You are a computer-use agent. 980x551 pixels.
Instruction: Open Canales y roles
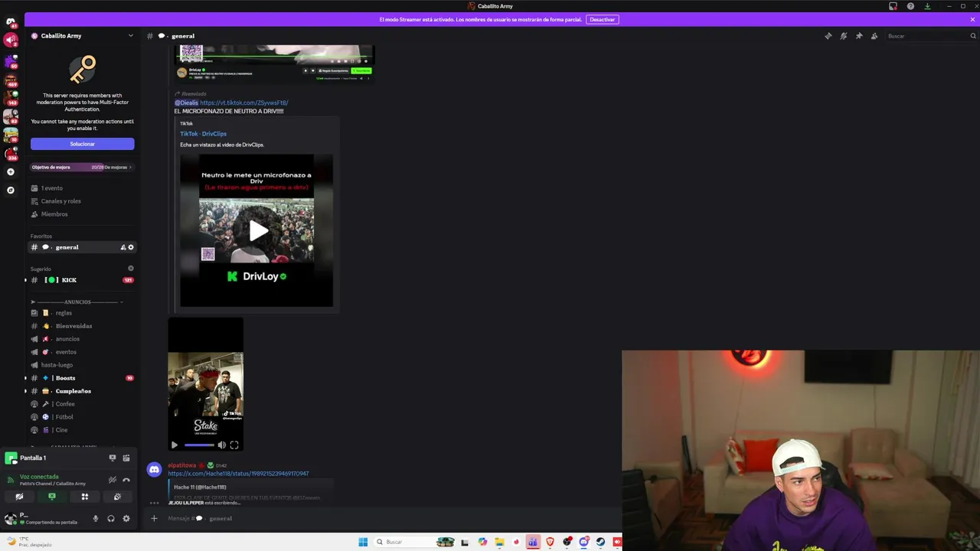coord(82,201)
